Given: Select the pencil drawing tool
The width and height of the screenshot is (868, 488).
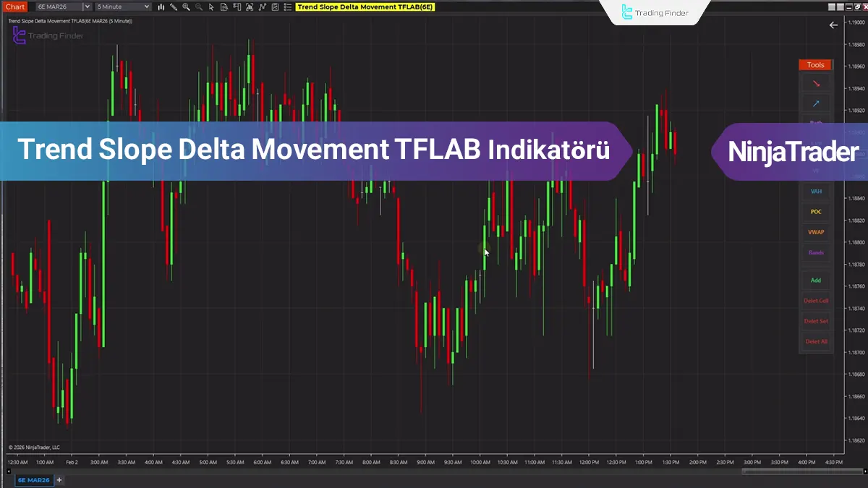Looking at the screenshot, I should (x=174, y=7).
